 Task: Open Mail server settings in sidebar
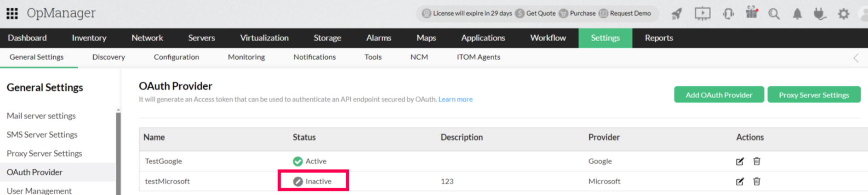tap(41, 116)
